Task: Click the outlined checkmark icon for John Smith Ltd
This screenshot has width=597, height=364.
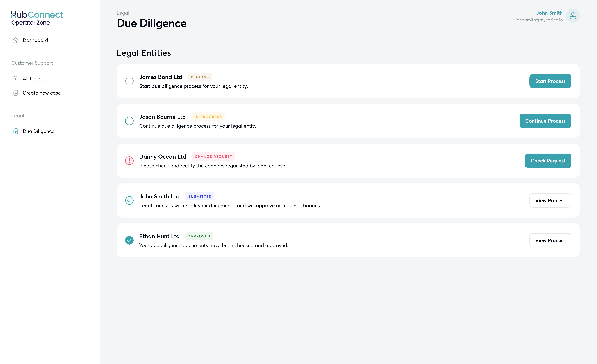Action: 129,200
